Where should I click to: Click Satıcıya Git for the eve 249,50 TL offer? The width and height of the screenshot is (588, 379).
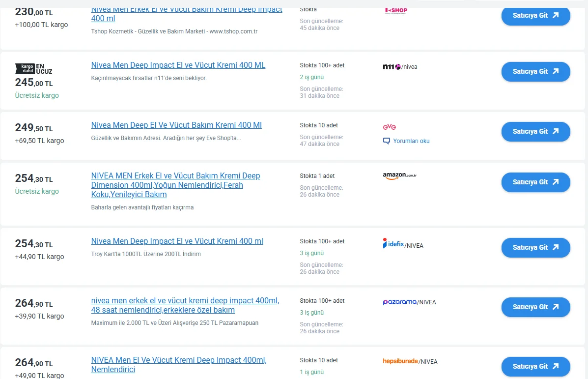point(535,131)
